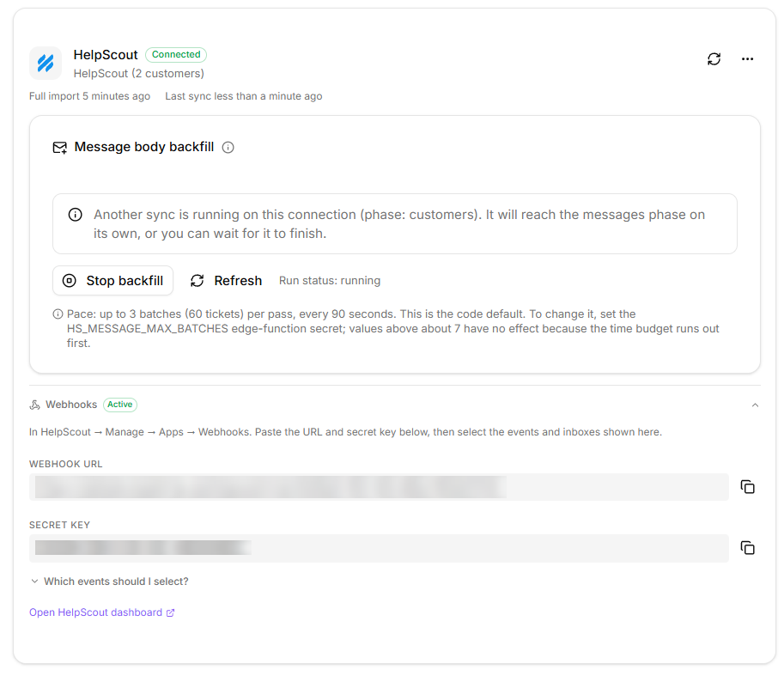Click the info icon beside Message body backfill
The height and width of the screenshot is (676, 784).
click(228, 148)
